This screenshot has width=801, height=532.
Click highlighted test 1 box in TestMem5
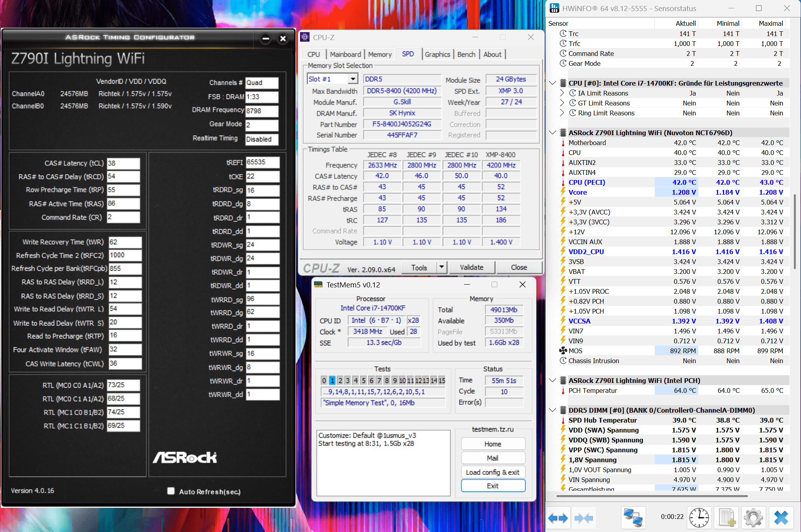click(x=332, y=381)
